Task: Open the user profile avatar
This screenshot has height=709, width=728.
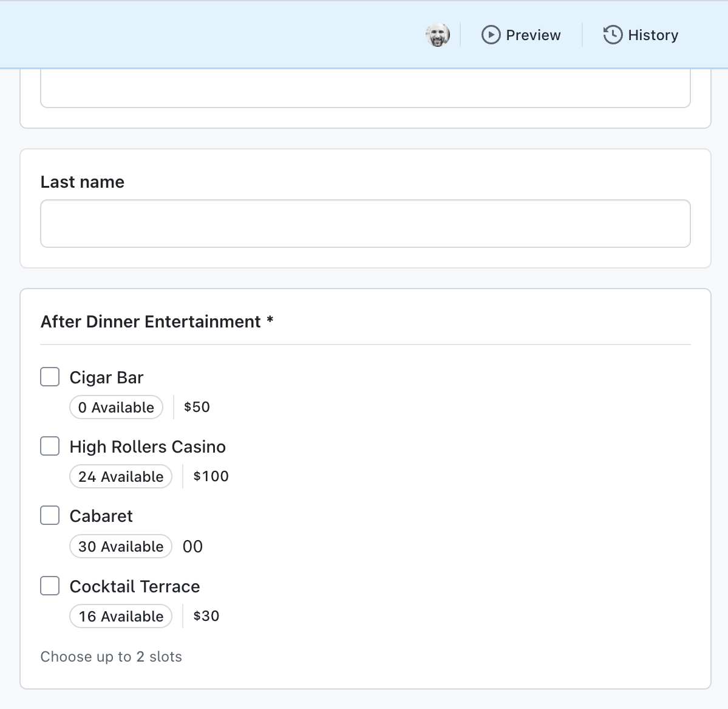Action: point(438,35)
